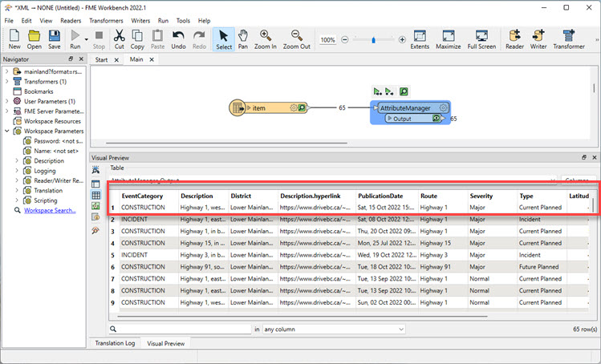Collapse the Workspace Parameters node
Screen dimensions: 601x364
[x=6, y=131]
